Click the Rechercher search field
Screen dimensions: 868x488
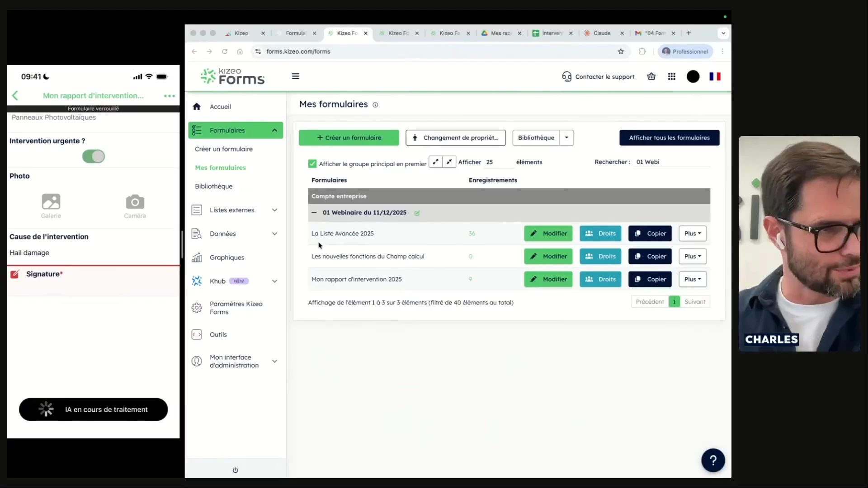tap(671, 162)
